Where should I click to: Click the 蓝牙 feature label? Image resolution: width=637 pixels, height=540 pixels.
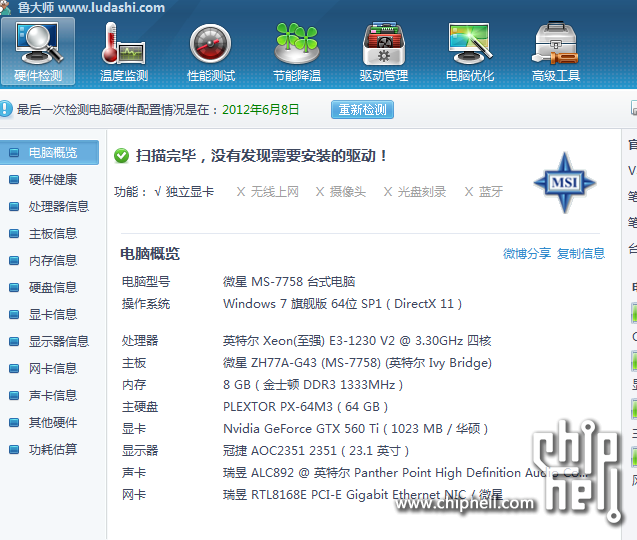coord(491,192)
